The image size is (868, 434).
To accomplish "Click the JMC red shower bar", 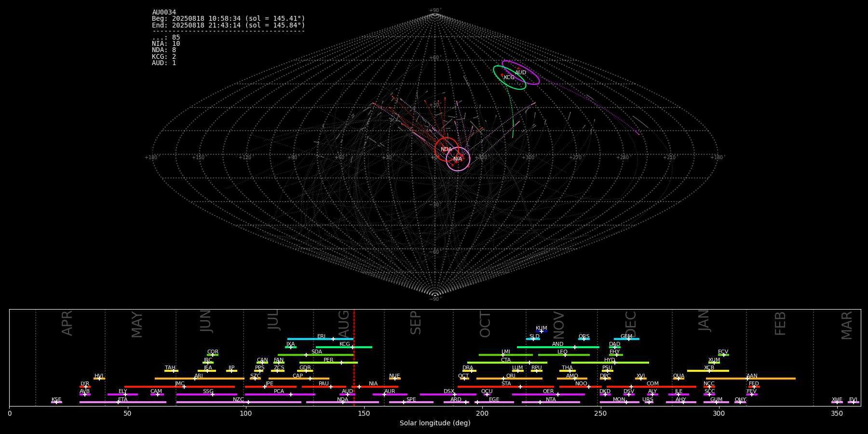I will 179,387.
